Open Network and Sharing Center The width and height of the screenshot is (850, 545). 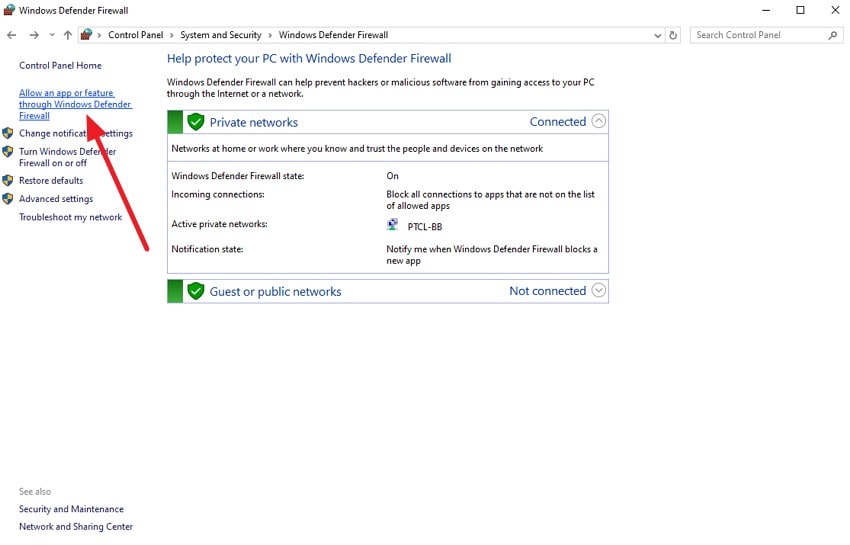(x=76, y=526)
